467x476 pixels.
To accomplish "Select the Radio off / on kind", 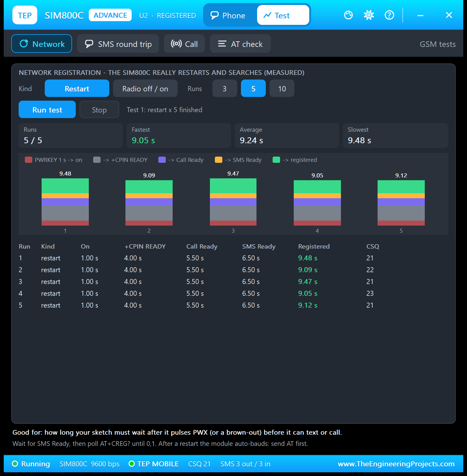I will 145,88.
